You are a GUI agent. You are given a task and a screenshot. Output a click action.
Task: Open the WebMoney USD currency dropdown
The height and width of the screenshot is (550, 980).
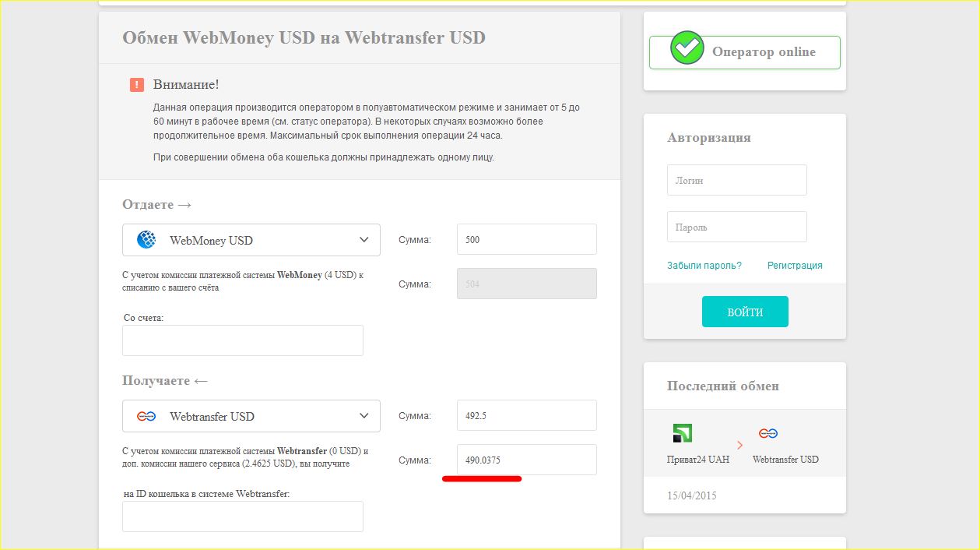click(251, 240)
